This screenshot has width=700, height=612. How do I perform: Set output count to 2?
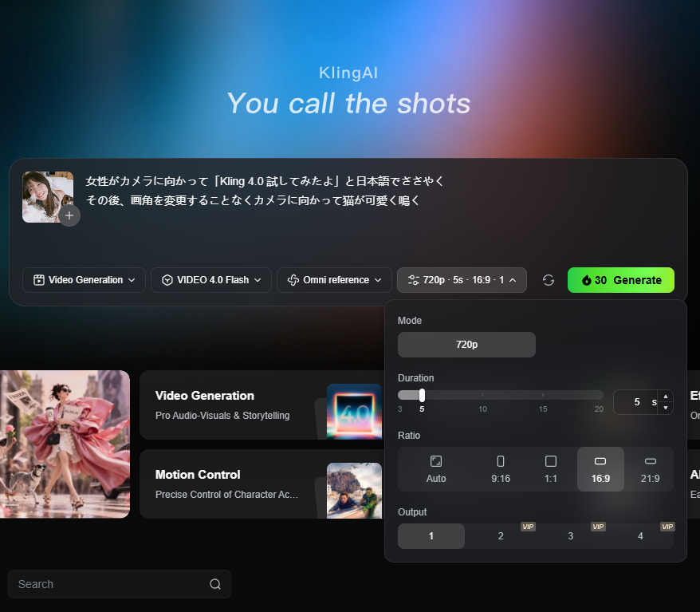[501, 536]
